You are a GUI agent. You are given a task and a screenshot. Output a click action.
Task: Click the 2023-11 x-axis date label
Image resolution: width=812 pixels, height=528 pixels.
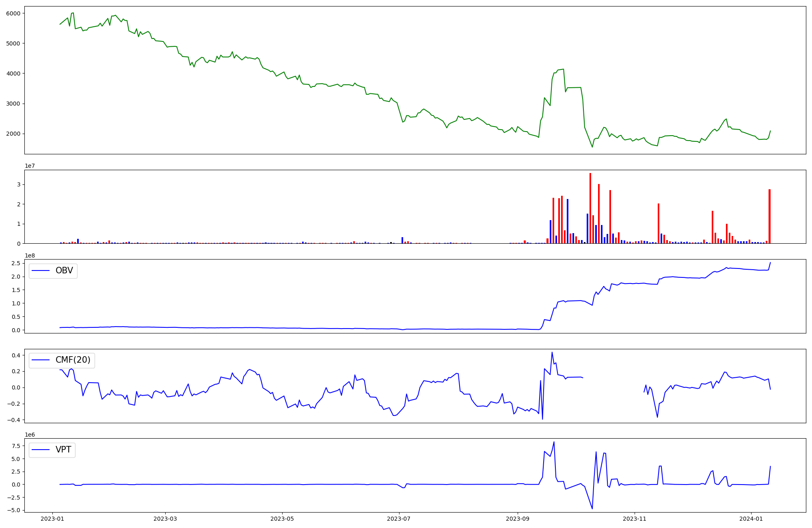[x=634, y=519]
